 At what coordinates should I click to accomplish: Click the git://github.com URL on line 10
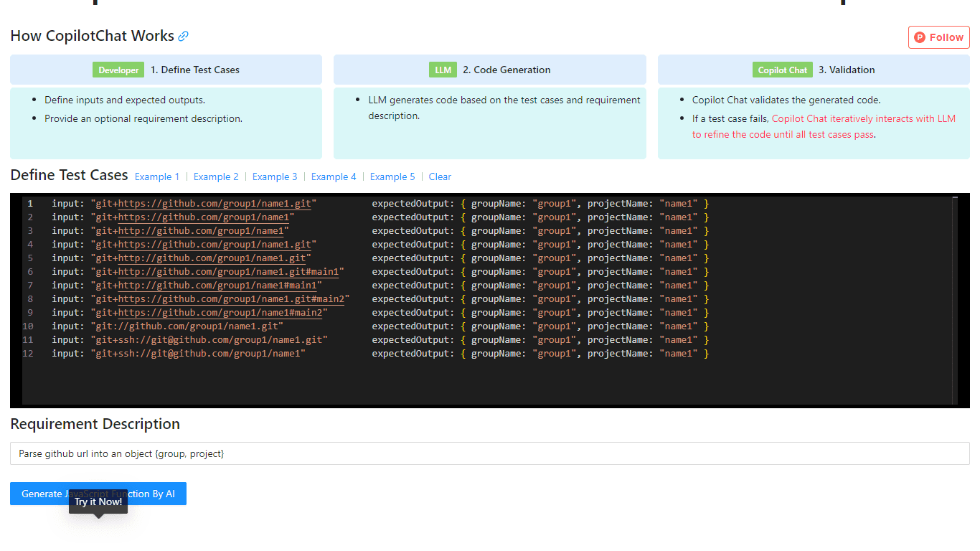click(187, 326)
